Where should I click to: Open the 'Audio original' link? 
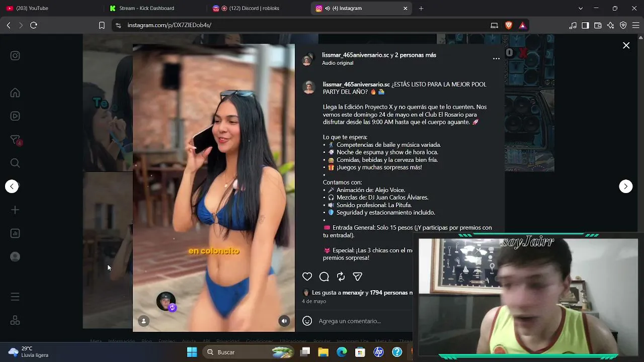click(x=338, y=63)
